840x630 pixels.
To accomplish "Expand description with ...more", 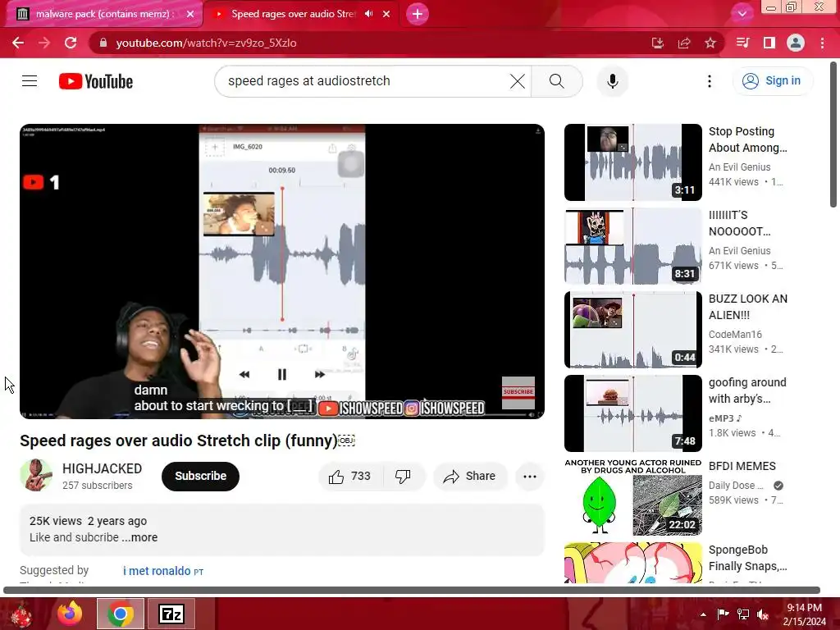I will point(139,537).
